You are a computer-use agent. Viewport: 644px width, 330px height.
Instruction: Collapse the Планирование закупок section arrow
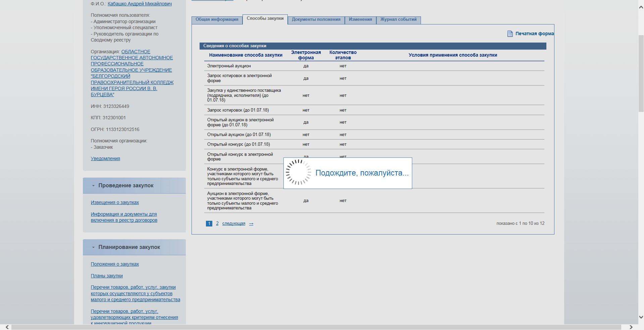[x=93, y=247]
